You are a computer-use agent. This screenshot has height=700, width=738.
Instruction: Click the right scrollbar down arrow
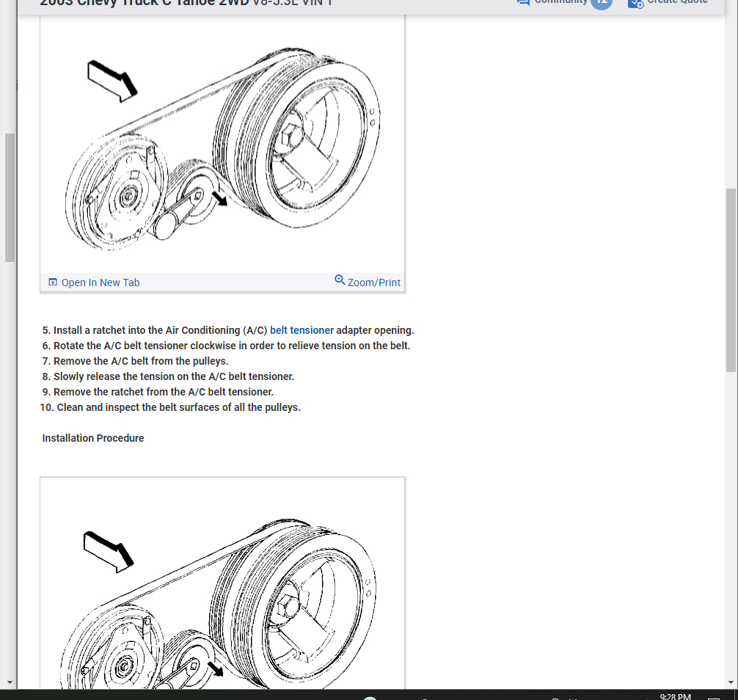pos(731,682)
